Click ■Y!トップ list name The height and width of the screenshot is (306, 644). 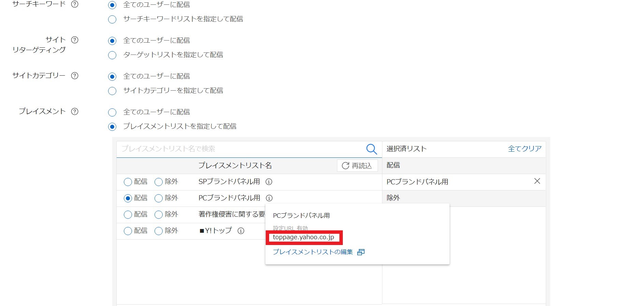[216, 231]
